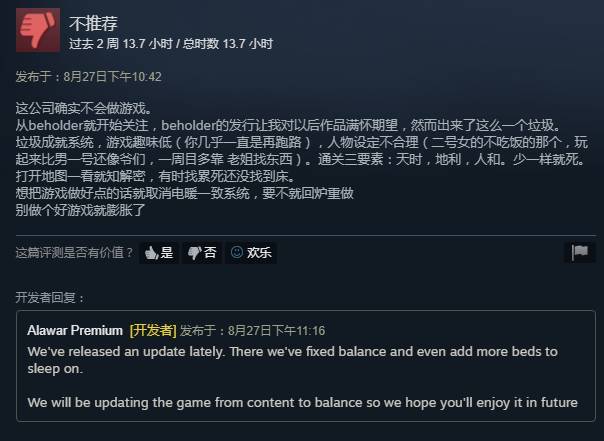Rate the review as funny (欢乐)
Viewport: 604px width, 441px height.
(251, 253)
